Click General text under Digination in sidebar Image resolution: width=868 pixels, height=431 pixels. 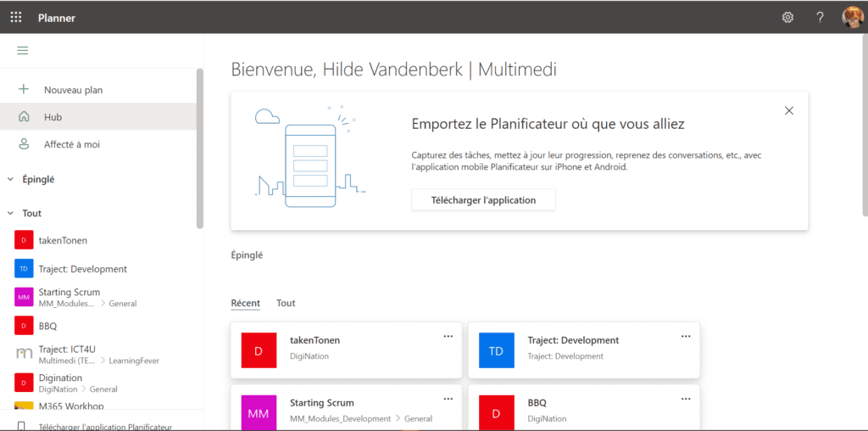(103, 389)
